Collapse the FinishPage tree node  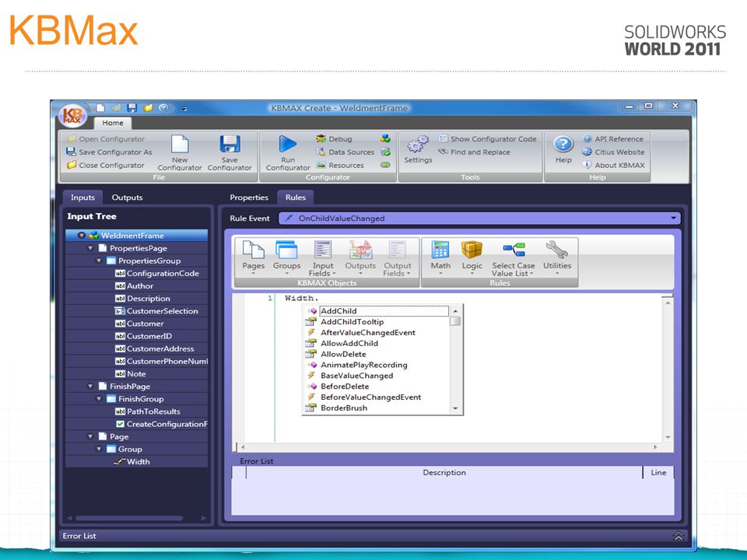pos(90,387)
